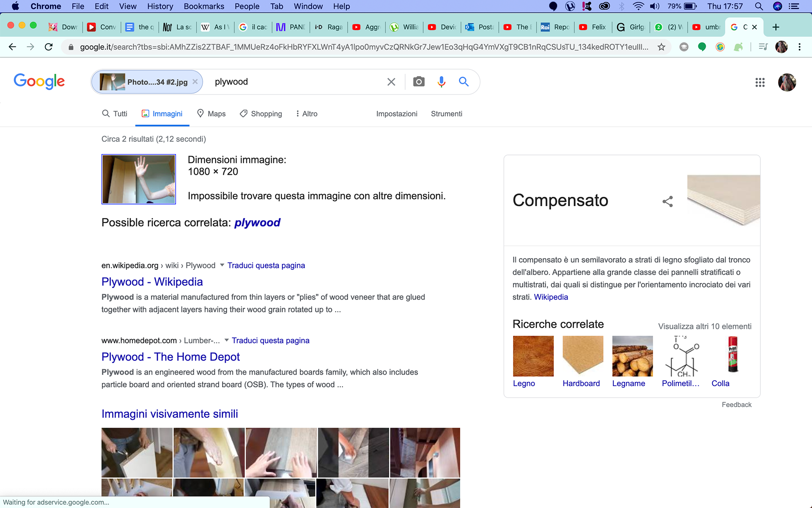Open Chrome three-dot menu

(799, 47)
